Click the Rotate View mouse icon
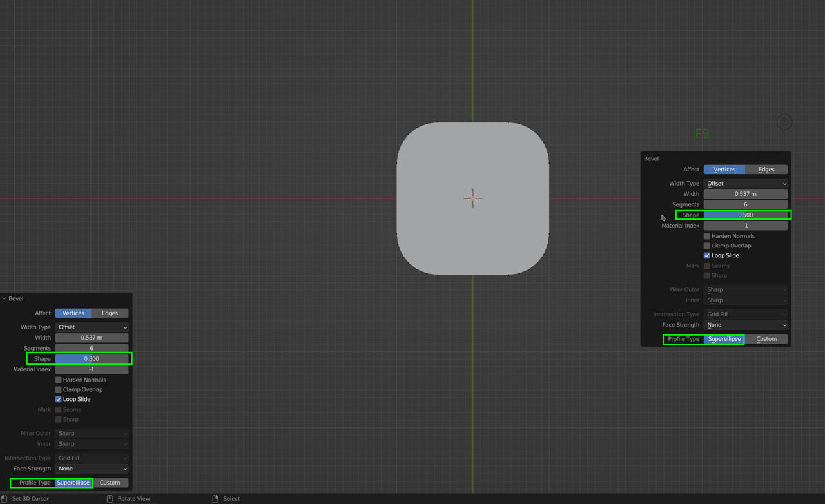This screenshot has width=825, height=504. click(x=110, y=498)
